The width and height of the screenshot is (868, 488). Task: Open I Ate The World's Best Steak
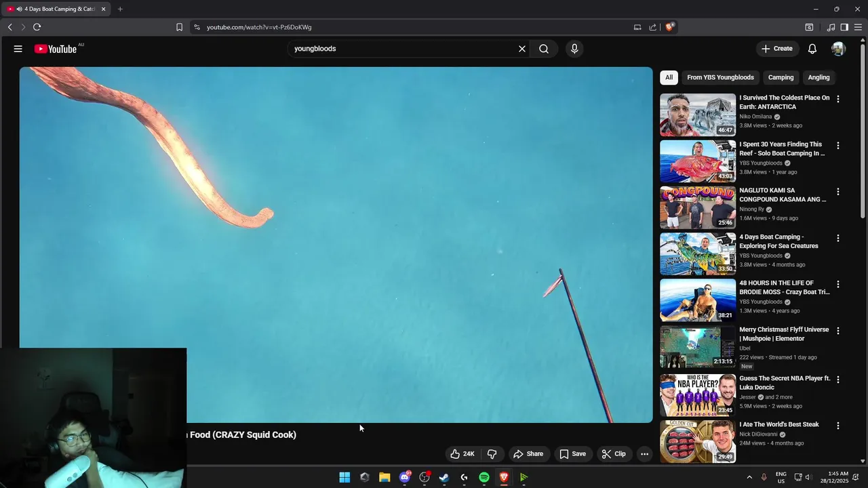(779, 424)
